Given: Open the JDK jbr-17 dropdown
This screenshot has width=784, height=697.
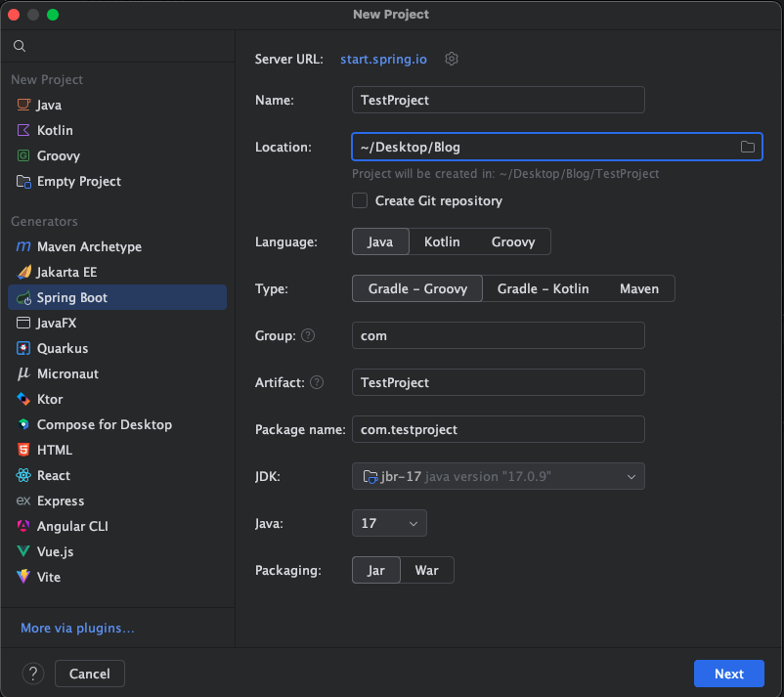Looking at the screenshot, I should [x=498, y=476].
